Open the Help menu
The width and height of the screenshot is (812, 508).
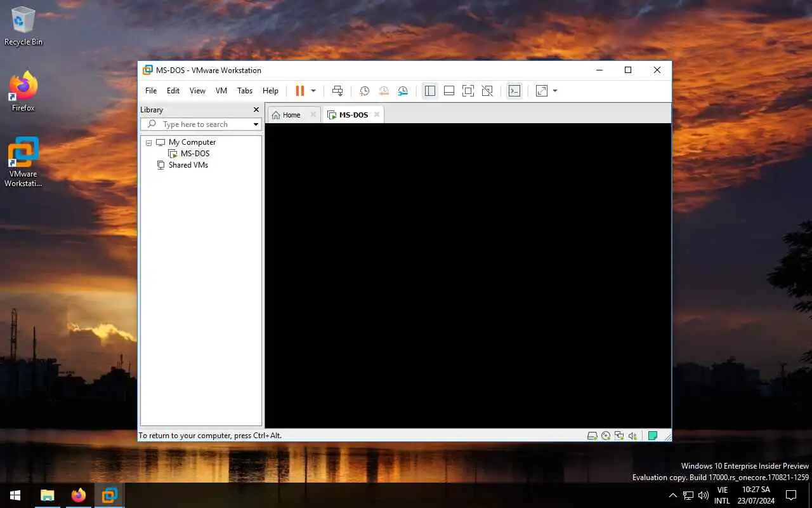(x=270, y=91)
